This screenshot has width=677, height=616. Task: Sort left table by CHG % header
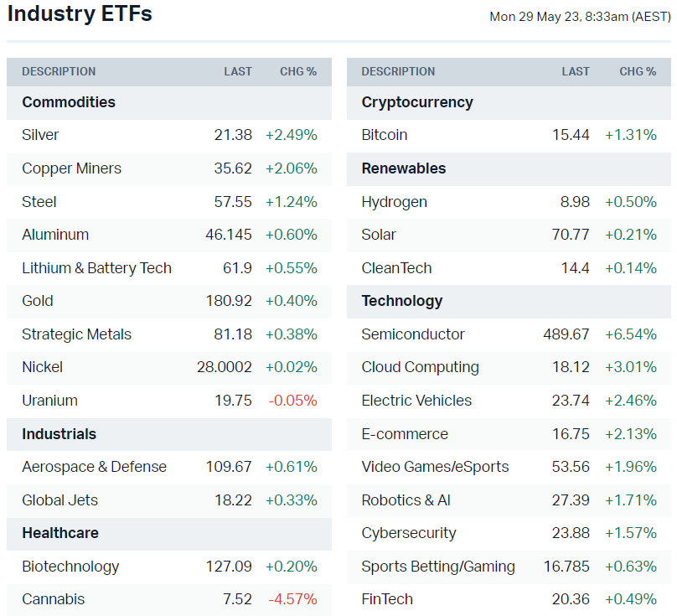tap(298, 71)
